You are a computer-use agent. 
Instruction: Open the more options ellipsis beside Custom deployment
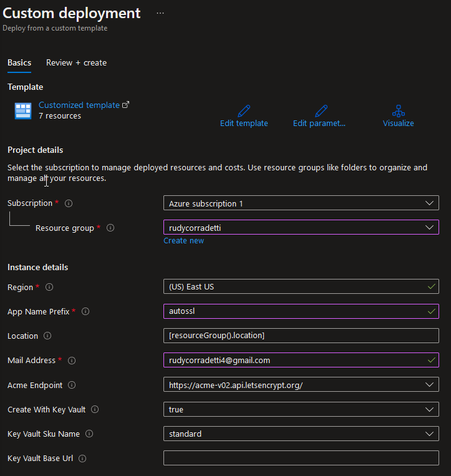click(x=160, y=13)
